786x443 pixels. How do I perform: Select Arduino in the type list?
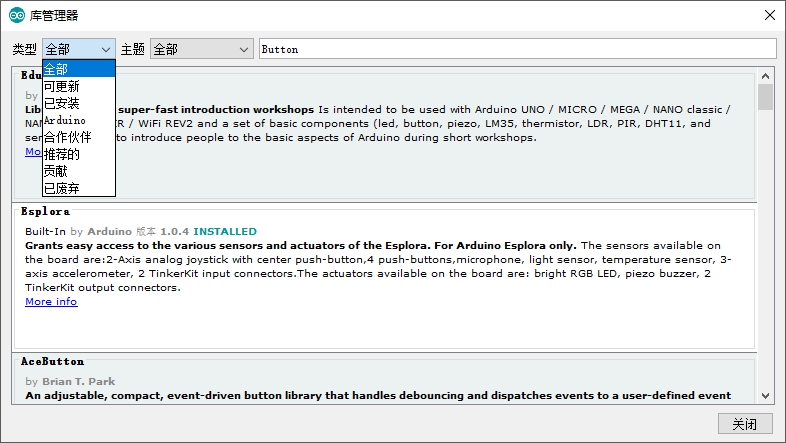point(79,120)
